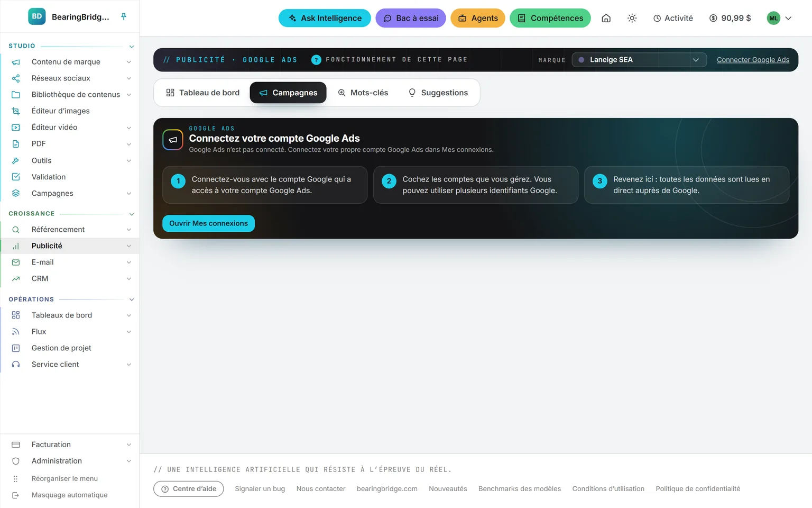This screenshot has width=812, height=508.
Task: Open Politique de confidentialité link
Action: 698,489
